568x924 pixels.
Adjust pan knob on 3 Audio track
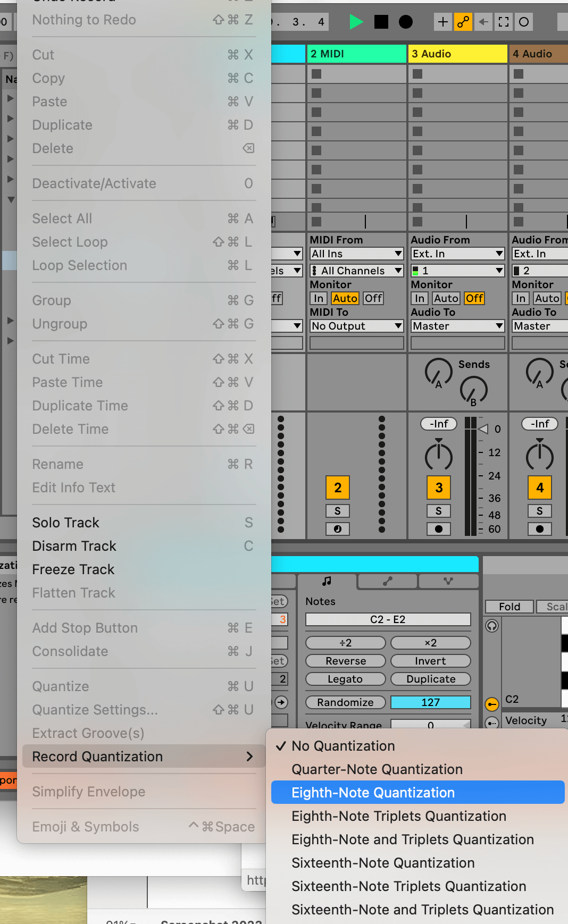point(439,455)
